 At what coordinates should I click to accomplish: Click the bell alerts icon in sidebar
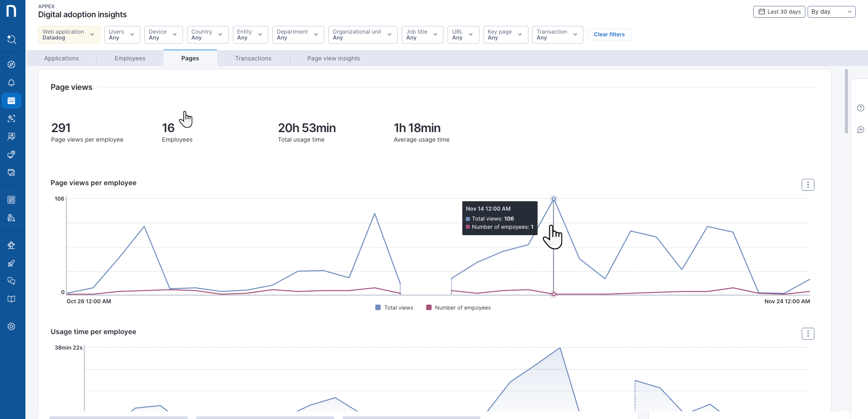(x=12, y=83)
